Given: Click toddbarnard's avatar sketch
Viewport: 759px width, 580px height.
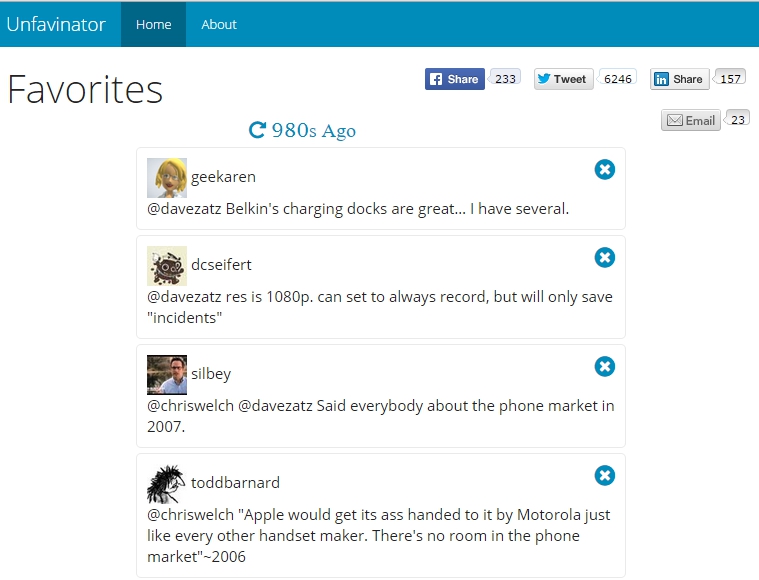Looking at the screenshot, I should coord(167,484).
